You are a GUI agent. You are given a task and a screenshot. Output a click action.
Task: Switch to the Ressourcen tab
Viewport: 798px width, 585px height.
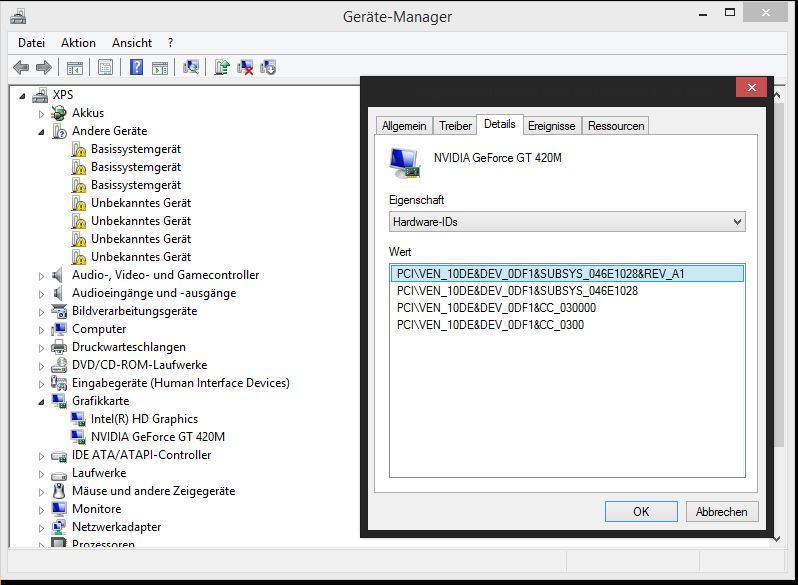coord(616,126)
